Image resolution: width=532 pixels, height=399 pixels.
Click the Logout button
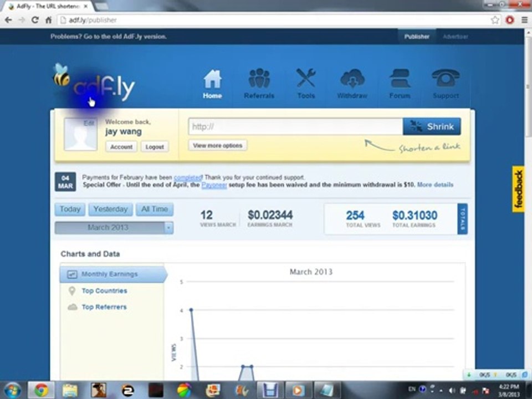(155, 146)
